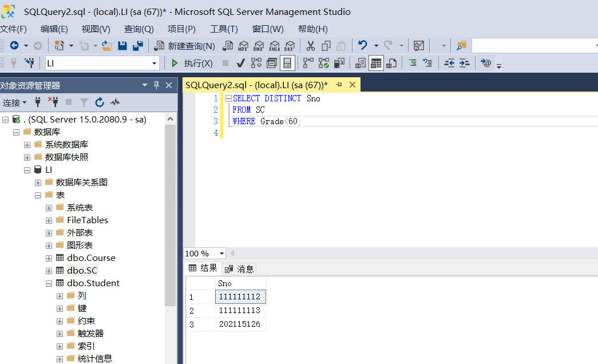Expand the dbo.SC table node
The width and height of the screenshot is (598, 364).
tap(49, 271)
